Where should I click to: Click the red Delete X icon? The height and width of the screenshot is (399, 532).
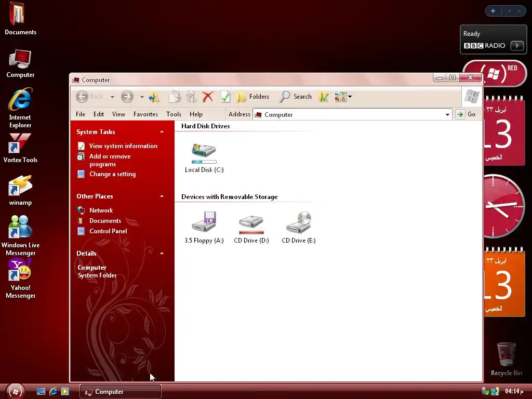pos(208,97)
